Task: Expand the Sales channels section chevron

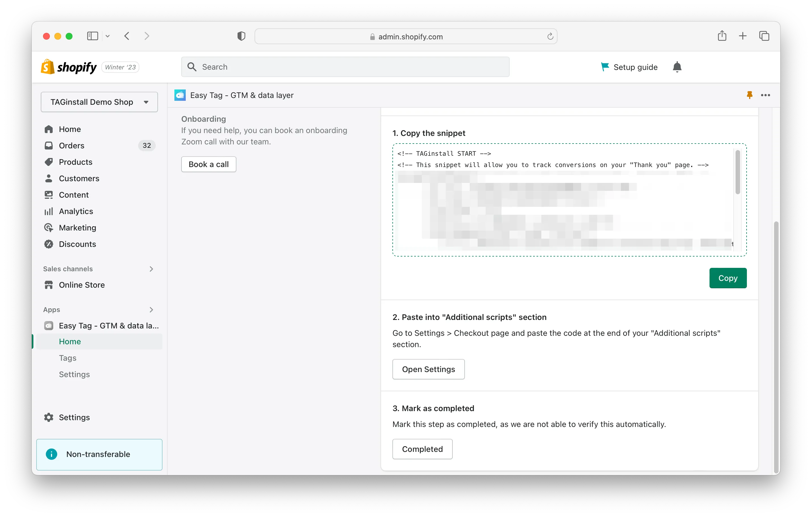Action: click(x=151, y=269)
